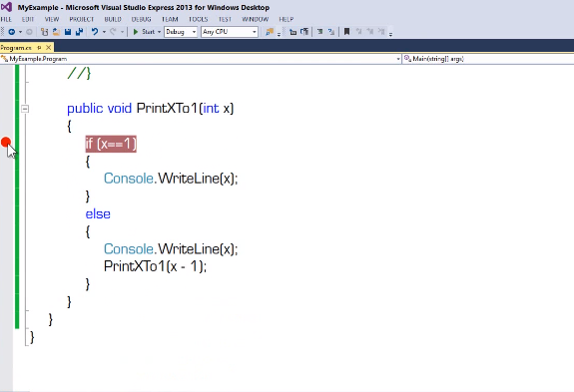The image size is (574, 392).
Task: Click the New Project toolbar icon
Action: point(44,32)
